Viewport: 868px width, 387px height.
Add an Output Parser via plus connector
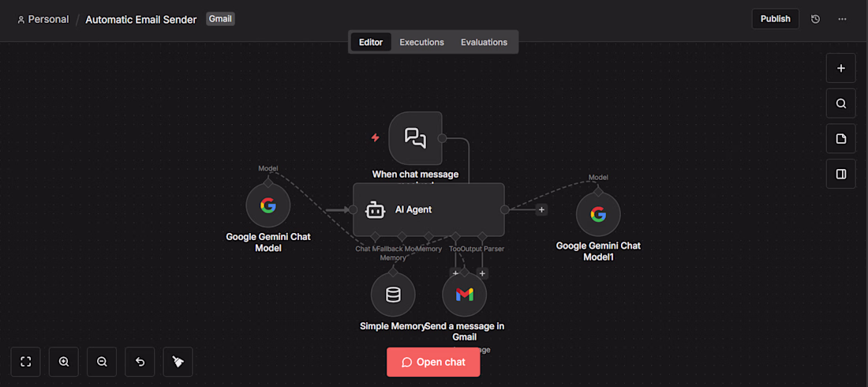[x=482, y=273]
